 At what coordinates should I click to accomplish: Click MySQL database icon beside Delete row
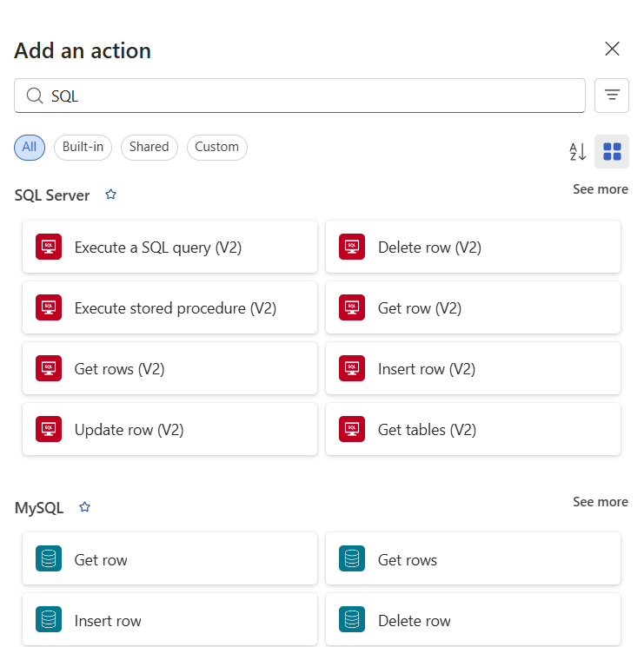(x=352, y=619)
